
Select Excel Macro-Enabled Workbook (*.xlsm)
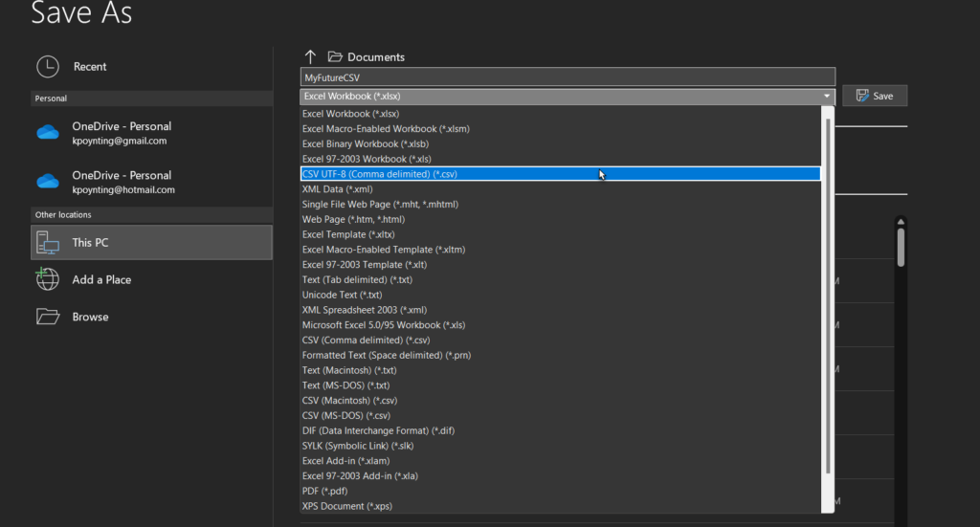tap(386, 129)
